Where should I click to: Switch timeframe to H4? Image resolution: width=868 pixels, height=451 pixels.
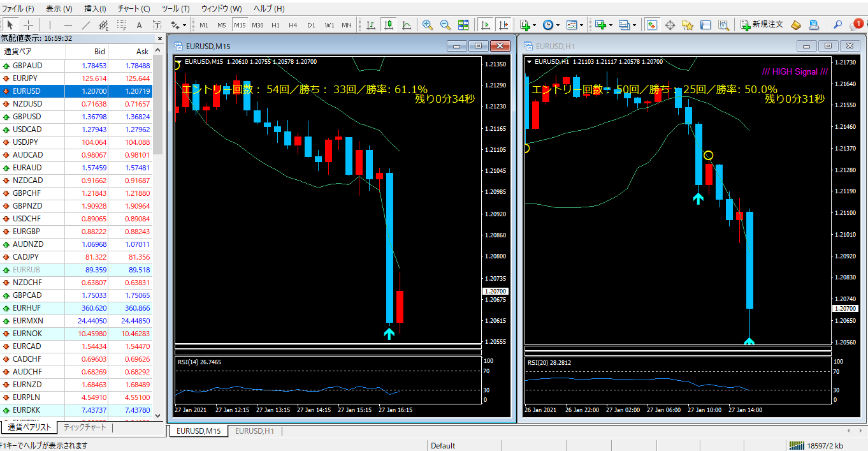pyautogui.click(x=293, y=25)
